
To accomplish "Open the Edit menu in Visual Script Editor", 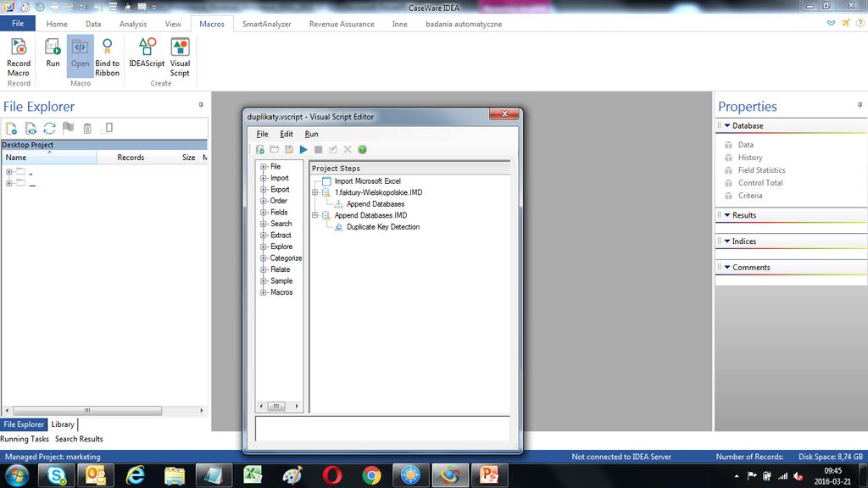I will pyautogui.click(x=287, y=134).
